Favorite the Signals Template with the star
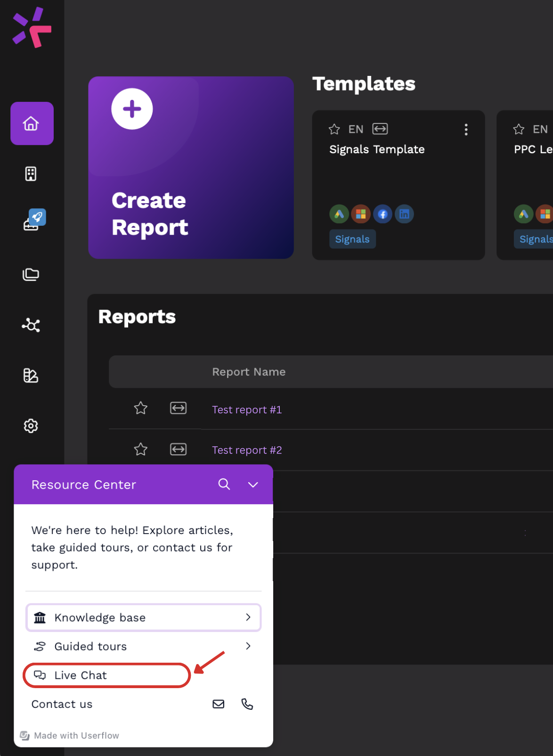Image resolution: width=553 pixels, height=756 pixels. tap(334, 129)
